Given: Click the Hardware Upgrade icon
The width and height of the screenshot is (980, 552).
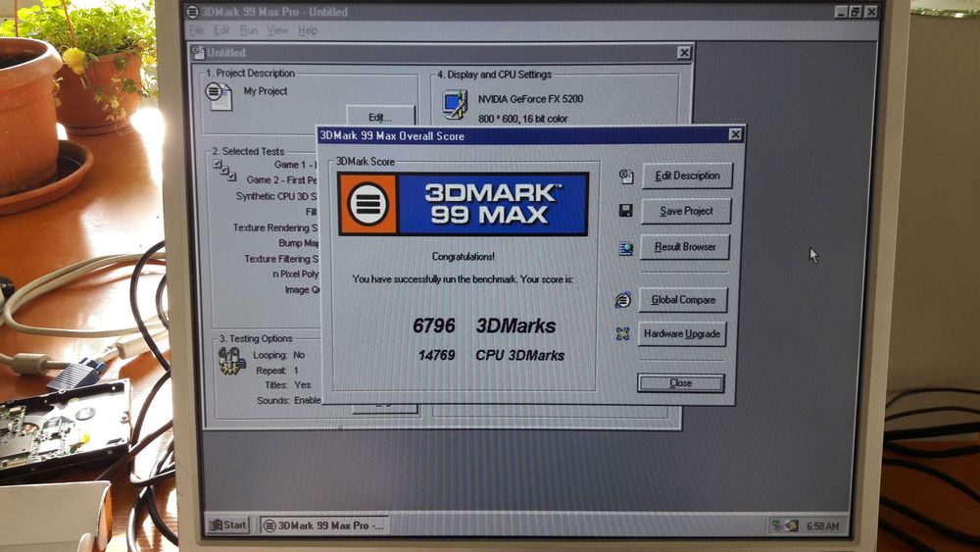Looking at the screenshot, I should coord(622,333).
